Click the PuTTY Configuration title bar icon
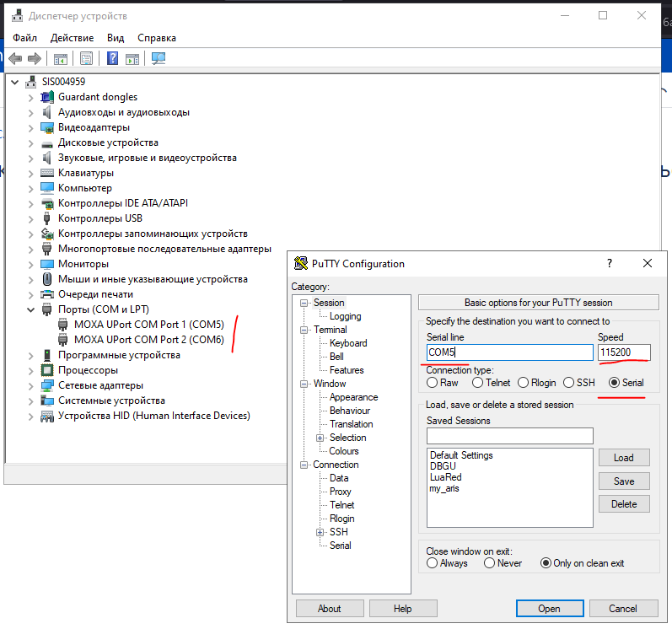 [x=301, y=263]
